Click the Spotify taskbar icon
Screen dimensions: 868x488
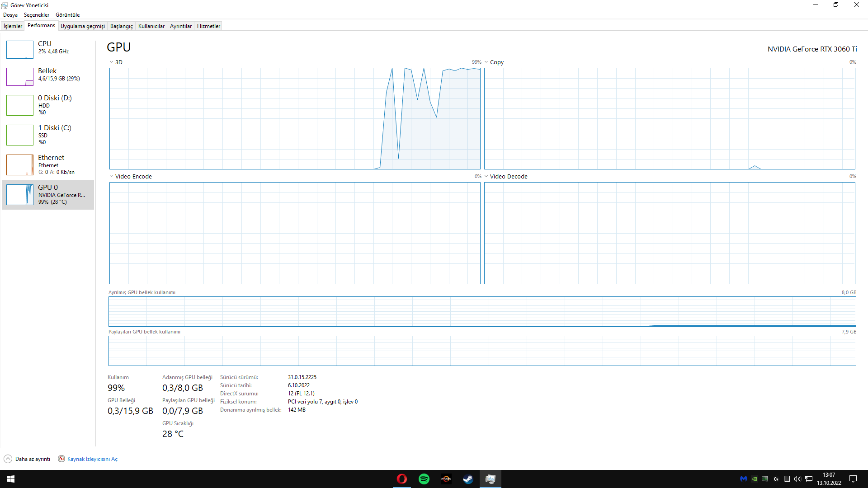(x=424, y=479)
